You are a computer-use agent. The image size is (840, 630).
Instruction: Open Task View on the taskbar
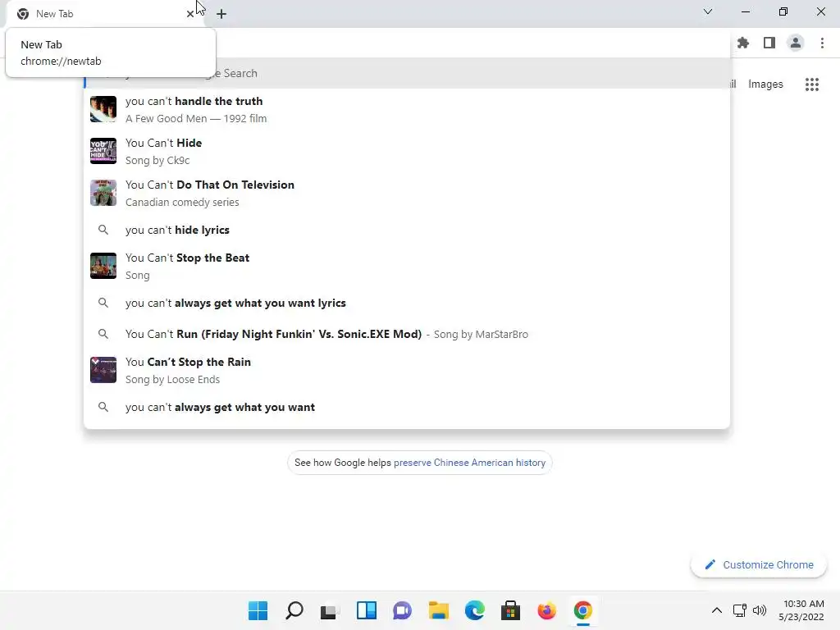point(330,610)
